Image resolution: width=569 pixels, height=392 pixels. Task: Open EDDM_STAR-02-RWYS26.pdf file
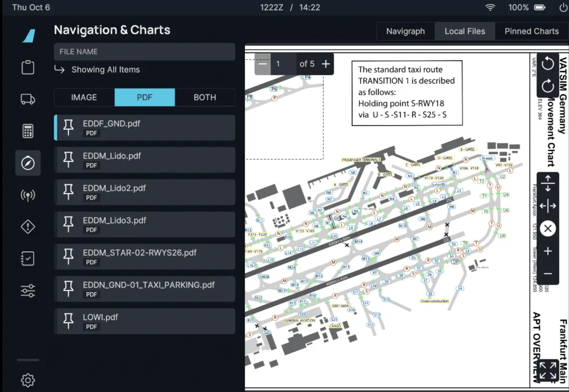pos(145,257)
